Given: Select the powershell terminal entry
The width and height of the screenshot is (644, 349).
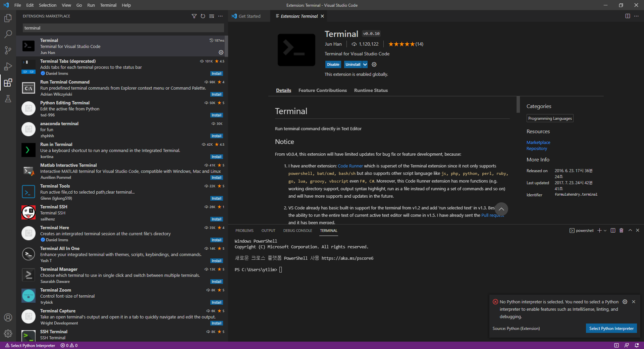Looking at the screenshot, I should (x=581, y=231).
